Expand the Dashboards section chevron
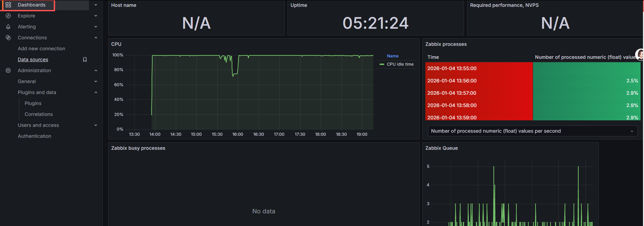The width and height of the screenshot is (644, 226). (x=96, y=5)
